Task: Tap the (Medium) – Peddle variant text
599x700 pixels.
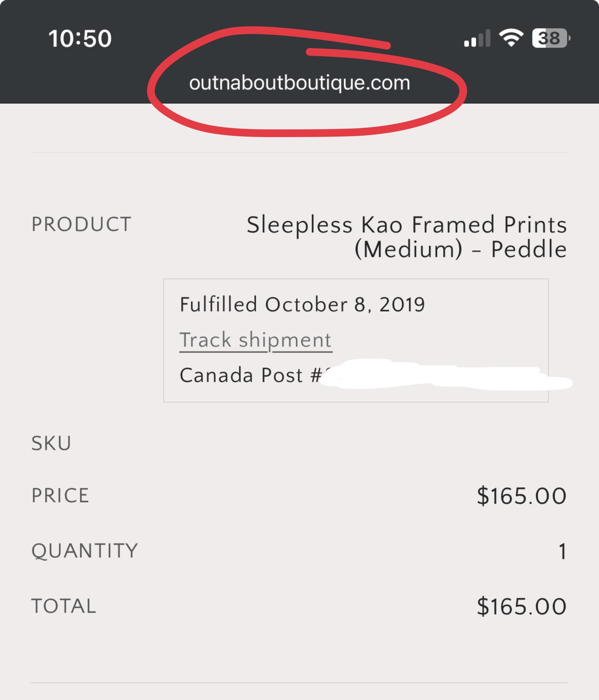Action: pyautogui.click(x=460, y=250)
